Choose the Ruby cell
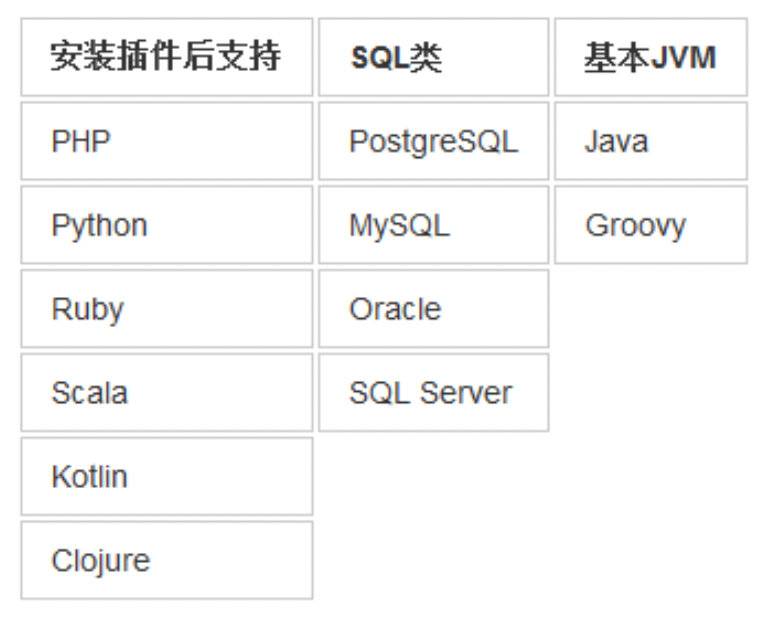772x620 pixels. tap(166, 308)
